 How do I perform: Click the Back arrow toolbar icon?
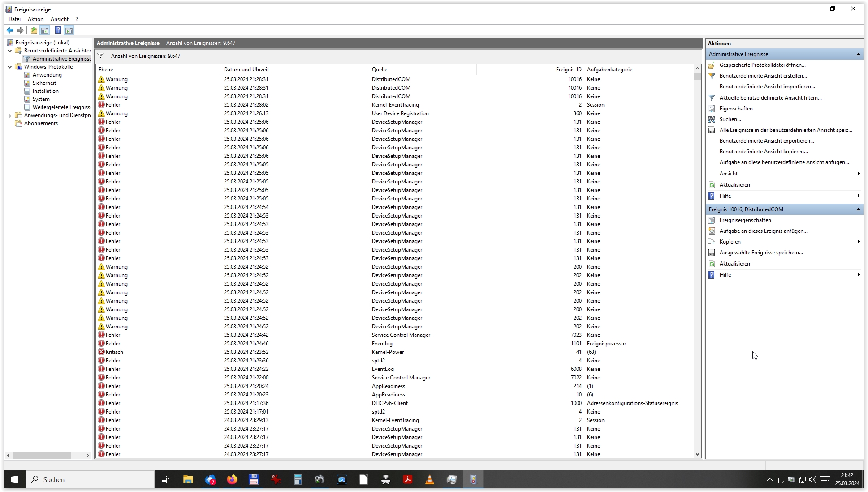(10, 30)
